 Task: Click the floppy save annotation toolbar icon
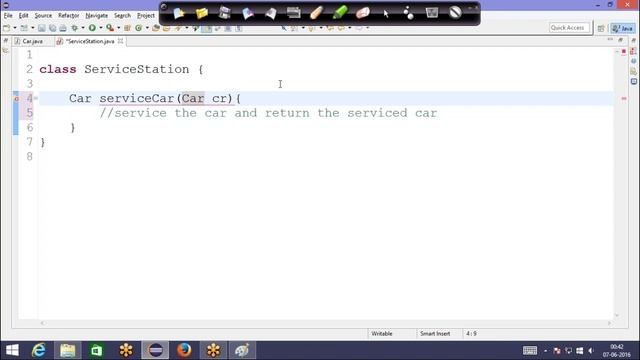click(x=224, y=13)
